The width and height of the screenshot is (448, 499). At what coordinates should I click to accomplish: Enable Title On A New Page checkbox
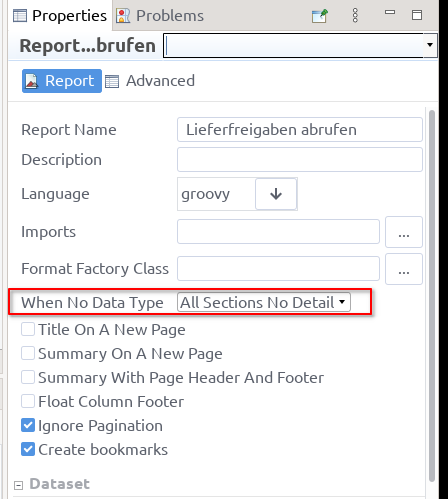28,329
